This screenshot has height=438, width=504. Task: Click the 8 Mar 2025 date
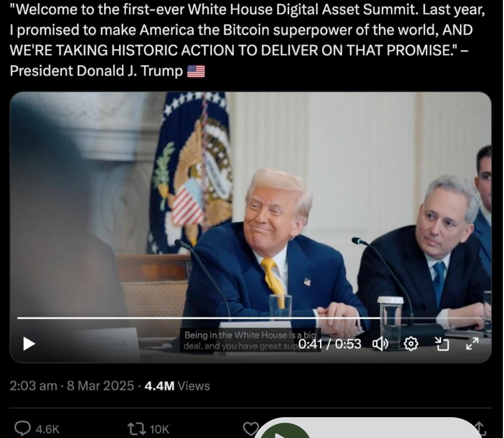(100, 386)
